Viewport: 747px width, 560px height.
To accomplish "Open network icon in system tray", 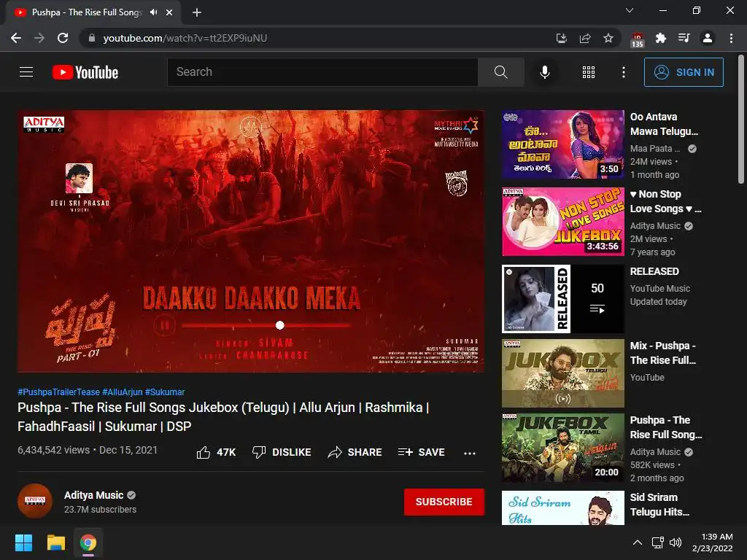I will [x=658, y=542].
